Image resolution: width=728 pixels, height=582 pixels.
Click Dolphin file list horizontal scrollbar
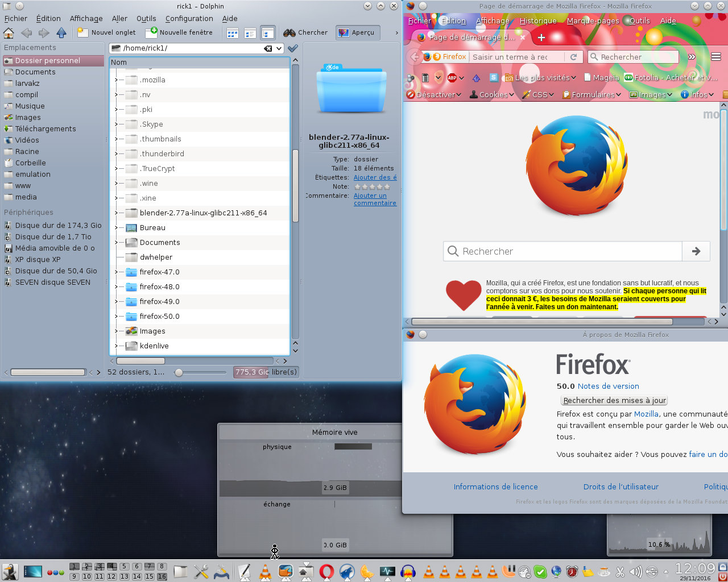pos(140,361)
